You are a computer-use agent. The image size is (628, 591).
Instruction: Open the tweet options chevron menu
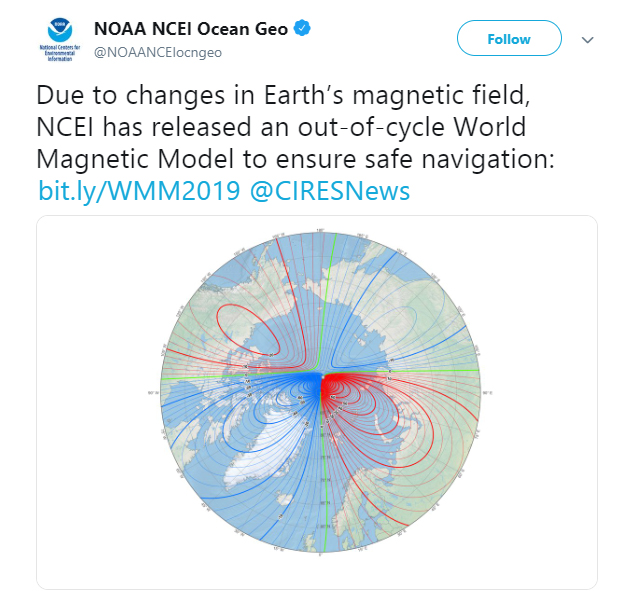(587, 40)
